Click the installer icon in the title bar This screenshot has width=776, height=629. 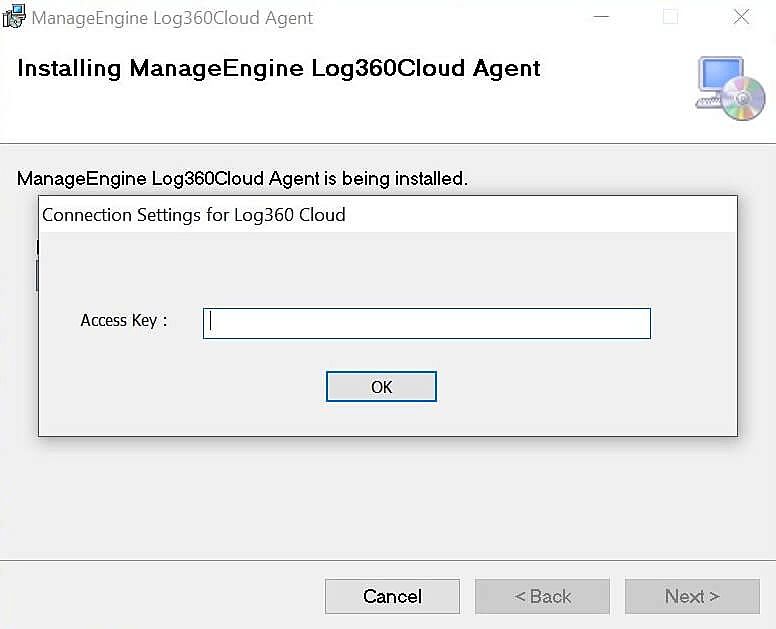[15, 17]
